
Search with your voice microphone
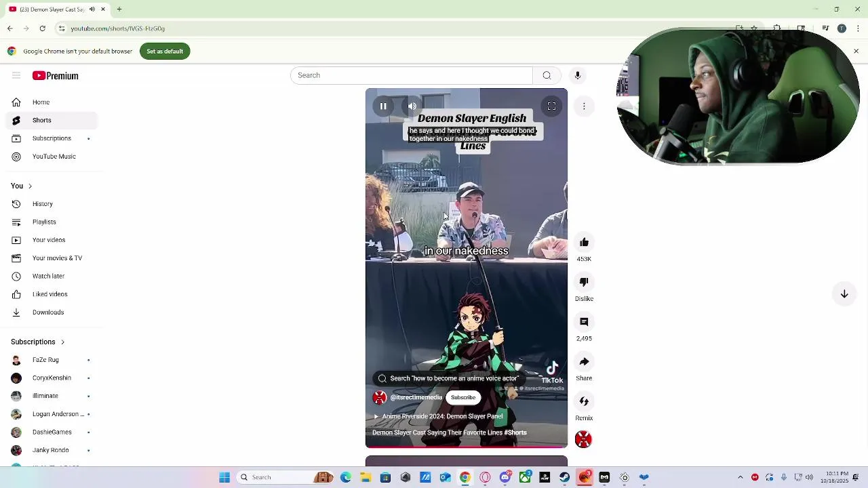point(578,75)
